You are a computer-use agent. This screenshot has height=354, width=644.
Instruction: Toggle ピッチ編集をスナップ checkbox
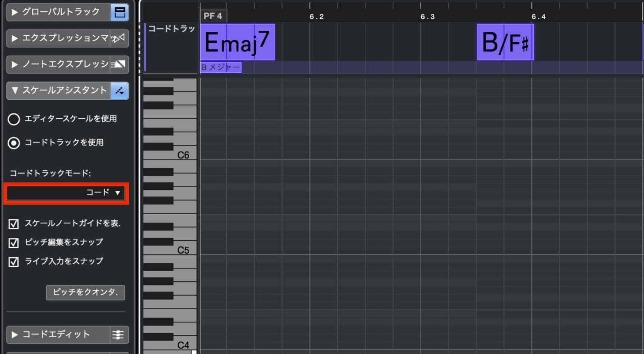pyautogui.click(x=14, y=243)
